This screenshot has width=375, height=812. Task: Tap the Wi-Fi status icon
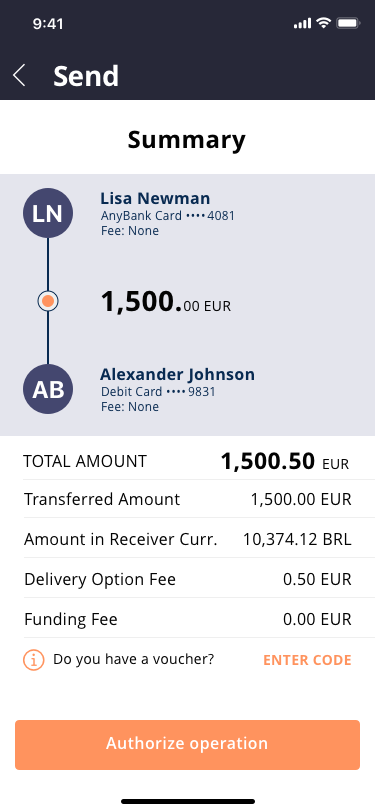[x=324, y=23]
